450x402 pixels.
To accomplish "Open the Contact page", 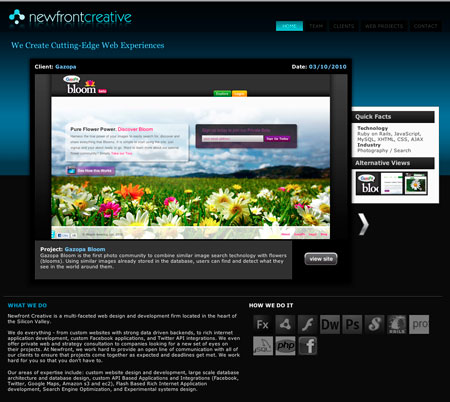I will click(425, 26).
